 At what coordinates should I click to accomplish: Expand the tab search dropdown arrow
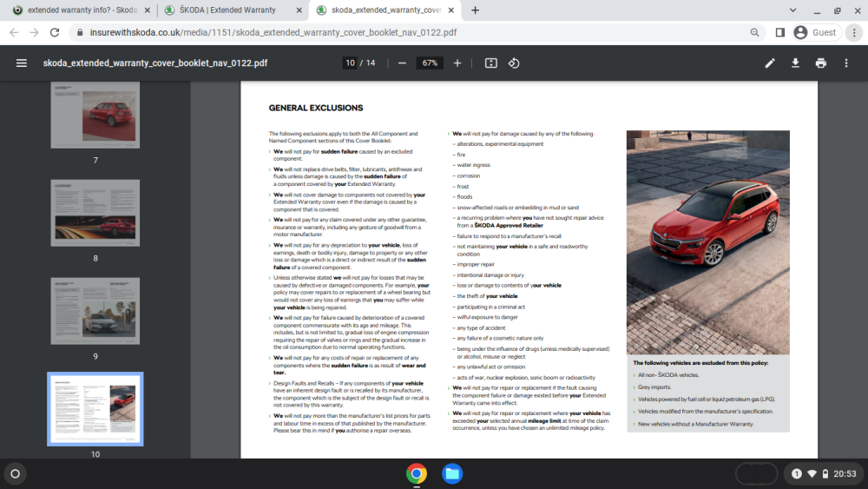pos(792,10)
